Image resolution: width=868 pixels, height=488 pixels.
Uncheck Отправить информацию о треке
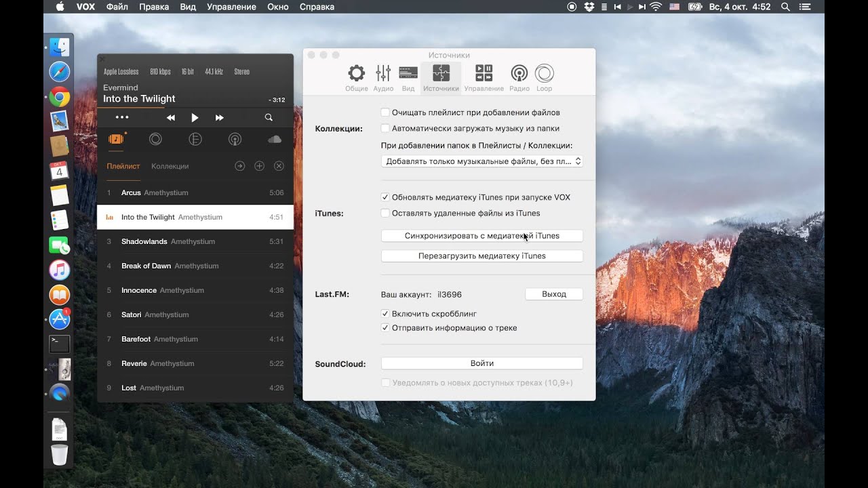[x=385, y=328]
